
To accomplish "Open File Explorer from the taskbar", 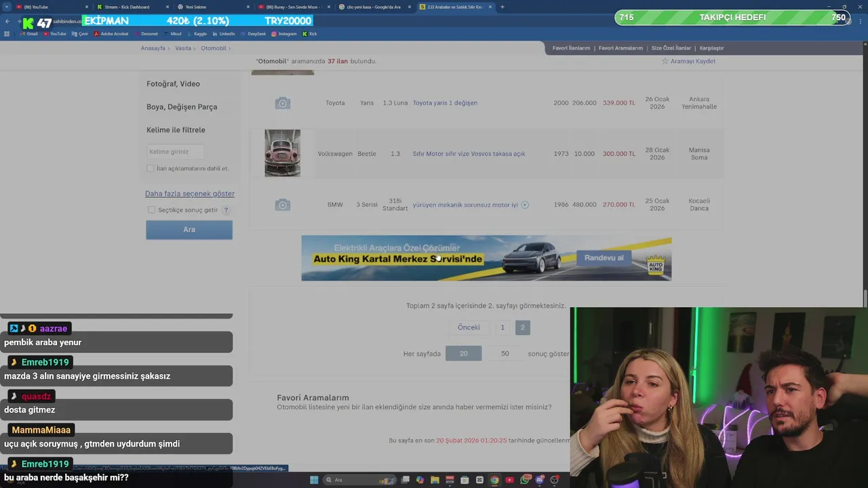I will (x=435, y=480).
